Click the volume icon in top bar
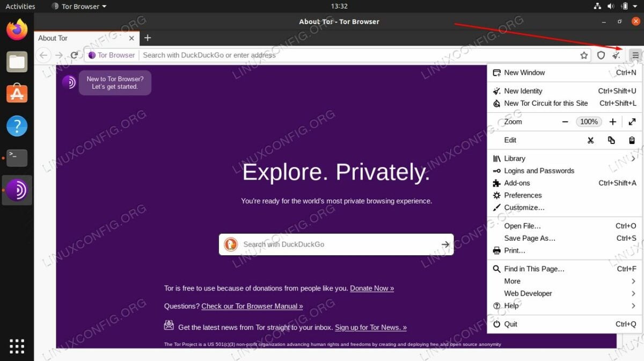This screenshot has height=361, width=644. [611, 6]
